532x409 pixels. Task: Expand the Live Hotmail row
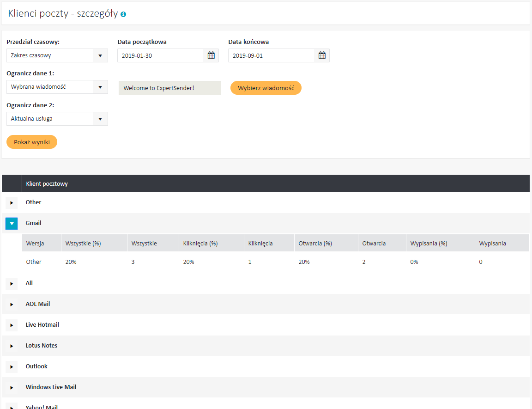(x=12, y=325)
